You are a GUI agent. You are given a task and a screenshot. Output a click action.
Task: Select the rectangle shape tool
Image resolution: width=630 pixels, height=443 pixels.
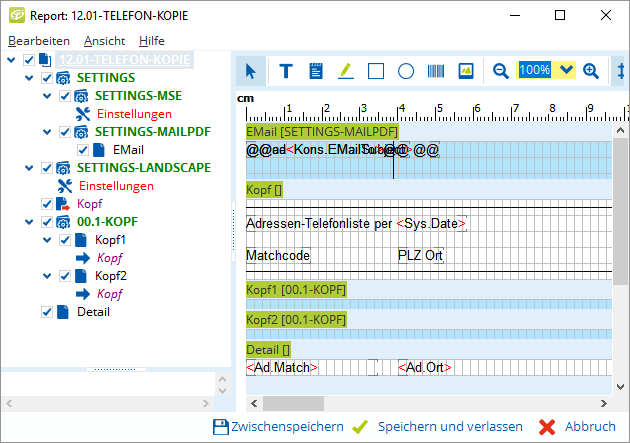coord(376,70)
